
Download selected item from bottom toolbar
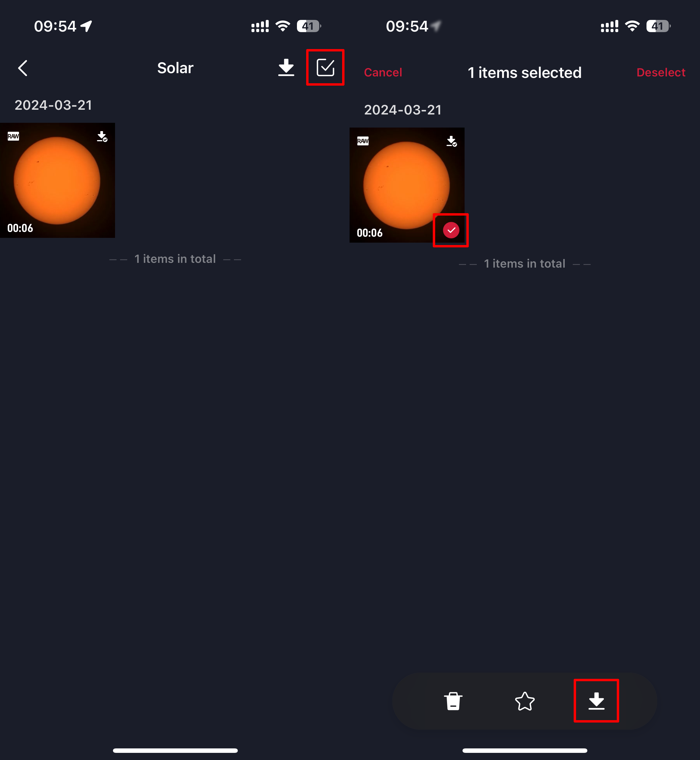(596, 701)
